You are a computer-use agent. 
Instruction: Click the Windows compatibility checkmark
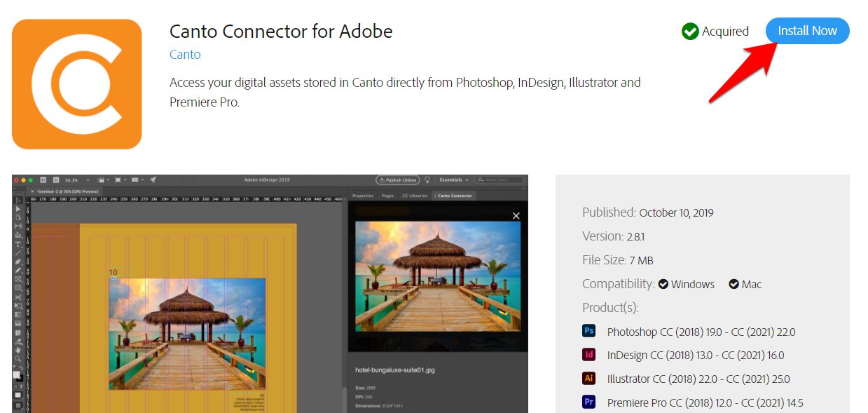(663, 284)
